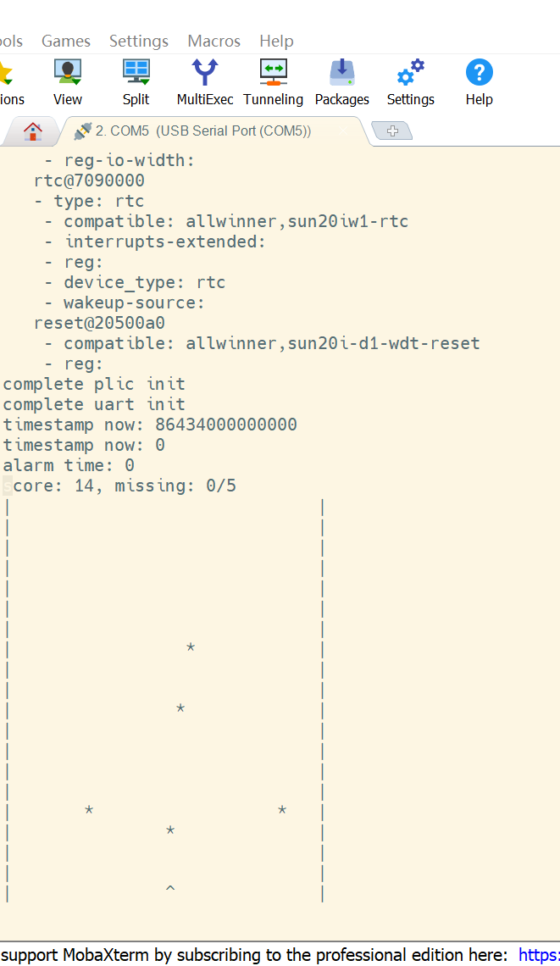Screen dimensions: 560x966
Task: Go to the Home tab
Action: (33, 131)
